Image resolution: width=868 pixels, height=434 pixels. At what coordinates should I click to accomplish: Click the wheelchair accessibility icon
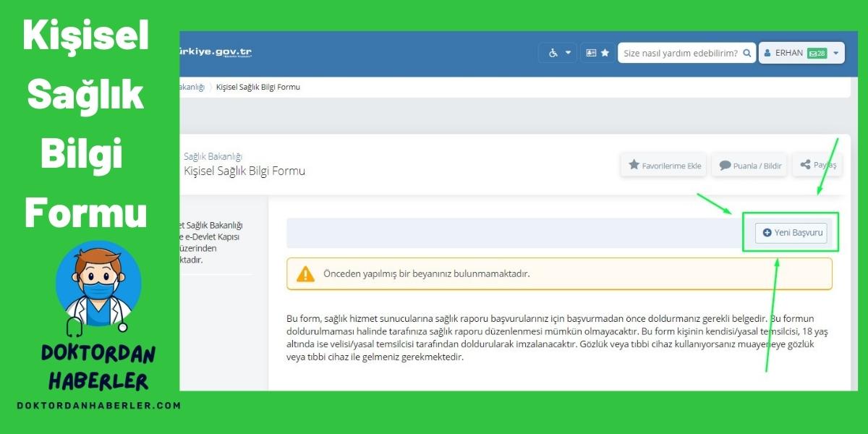553,53
